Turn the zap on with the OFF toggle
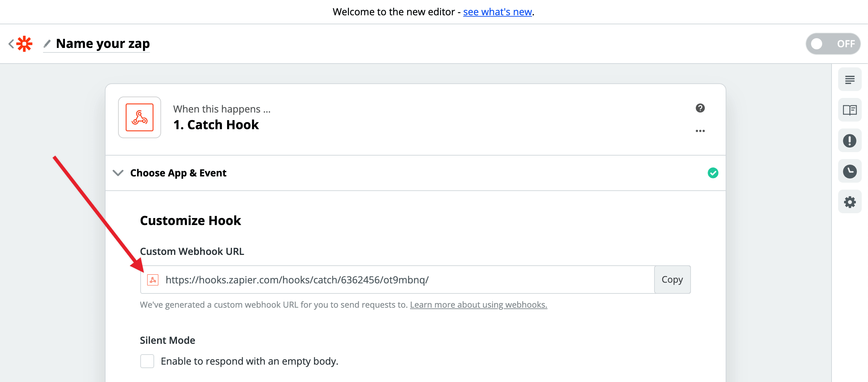Image resolution: width=868 pixels, height=382 pixels. point(833,44)
